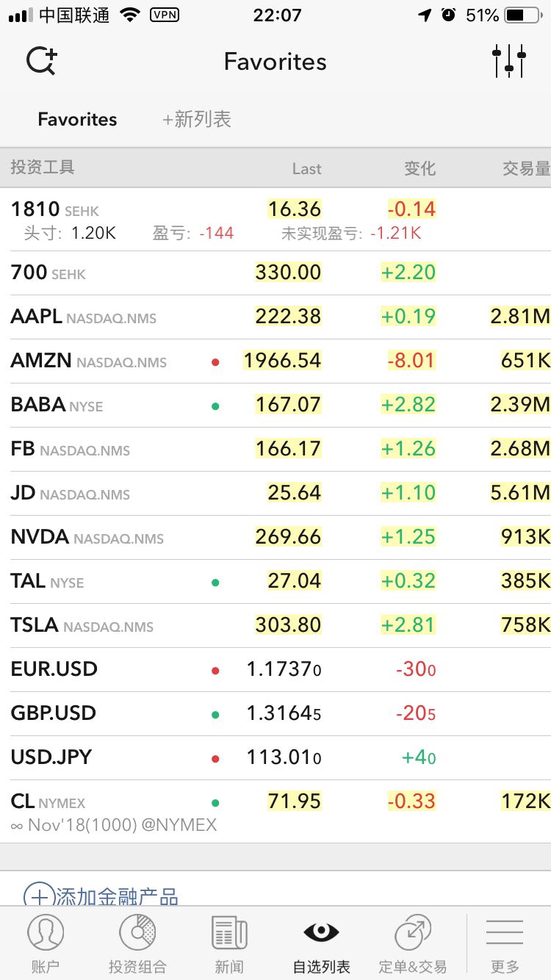The image size is (551, 980).
Task: Click the 添加金融产品 link
Action: click(x=118, y=896)
